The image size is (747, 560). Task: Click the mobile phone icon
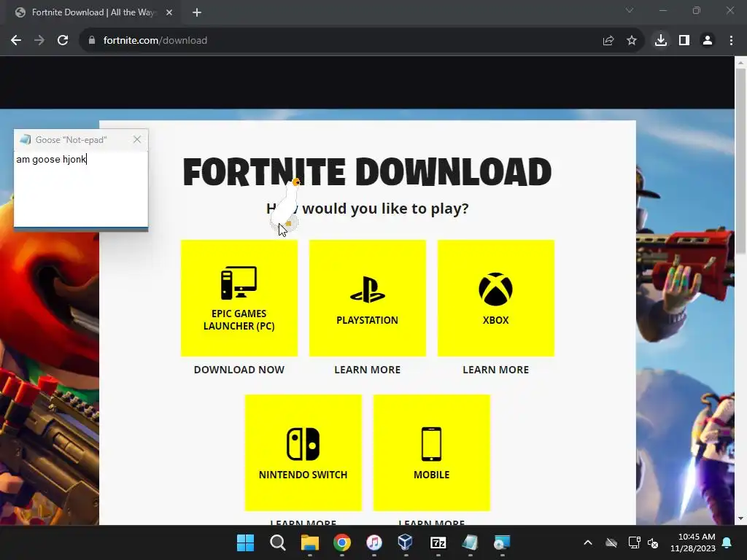[x=432, y=444]
